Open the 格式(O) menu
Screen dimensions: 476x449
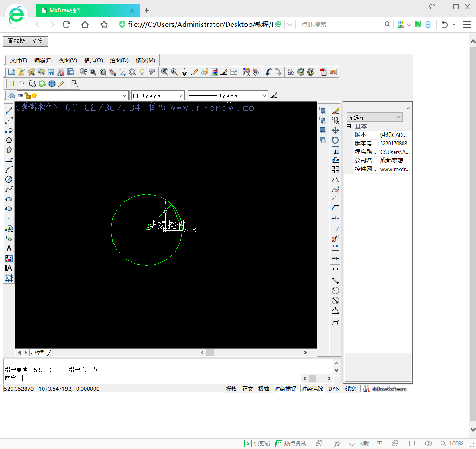[x=94, y=60]
